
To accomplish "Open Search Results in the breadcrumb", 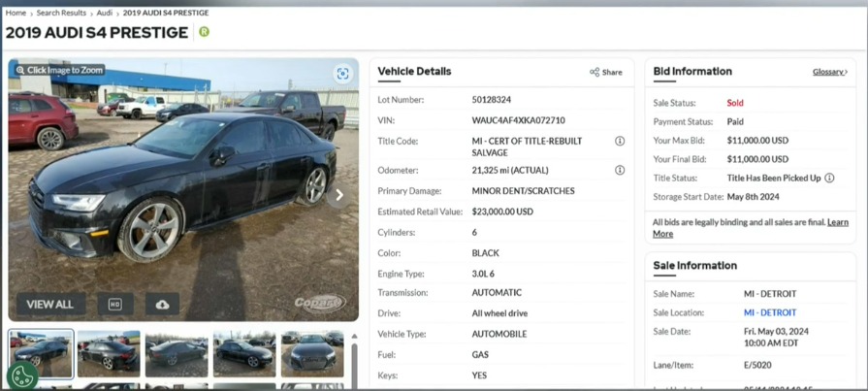I will [61, 13].
